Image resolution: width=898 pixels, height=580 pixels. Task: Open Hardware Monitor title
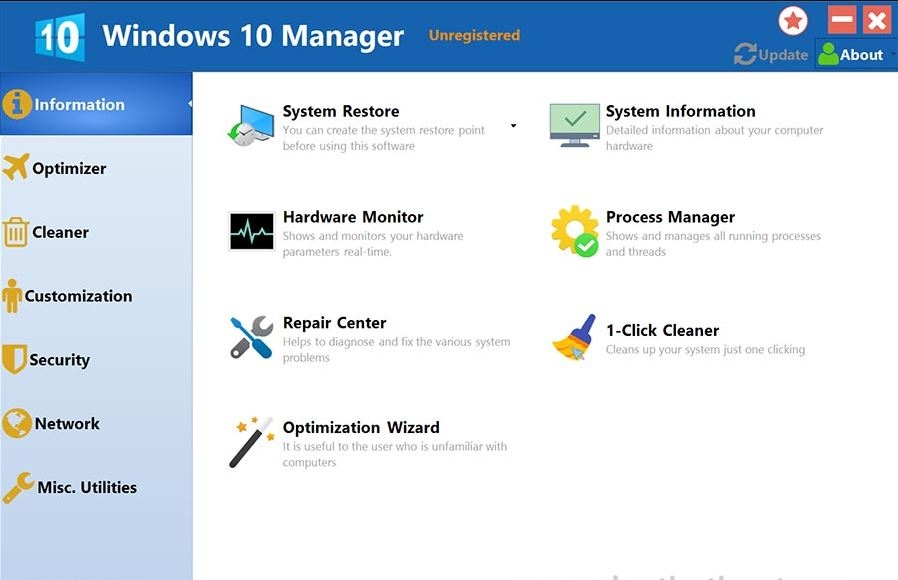coord(353,217)
